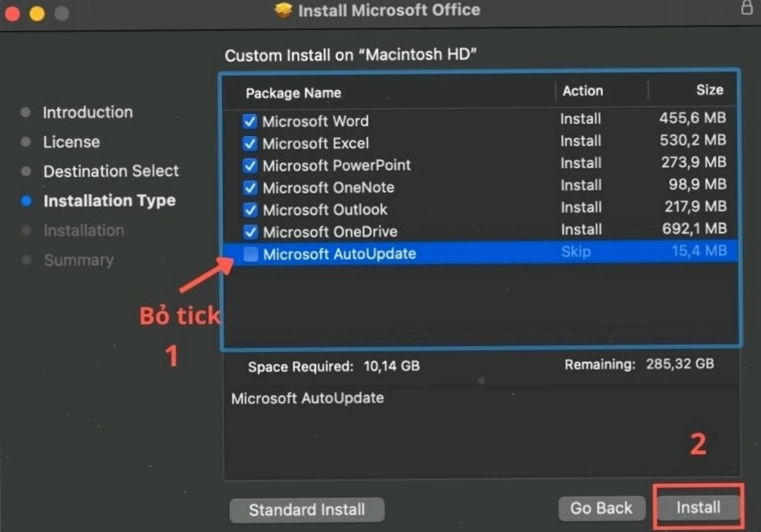This screenshot has height=532, width=761.
Task: Select the Destination Select step
Action: coord(111,171)
